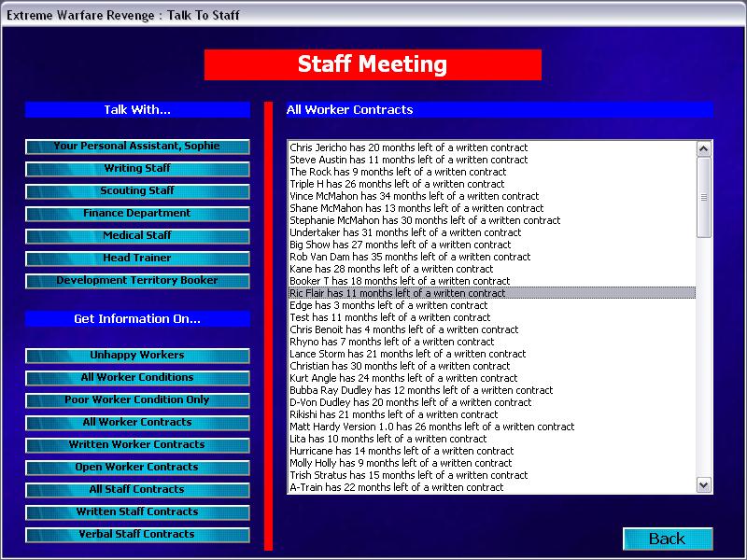Select the Matt Hardy Version 1.0 row
747x560 pixels.
pos(492,427)
